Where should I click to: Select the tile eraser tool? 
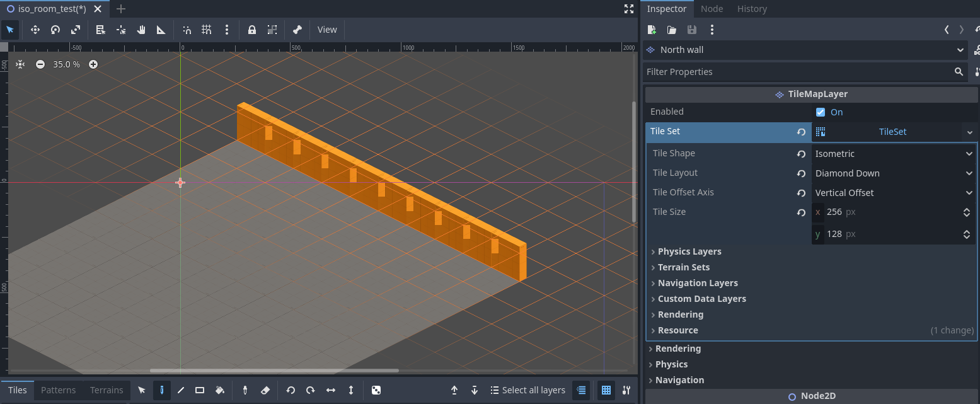click(x=265, y=390)
